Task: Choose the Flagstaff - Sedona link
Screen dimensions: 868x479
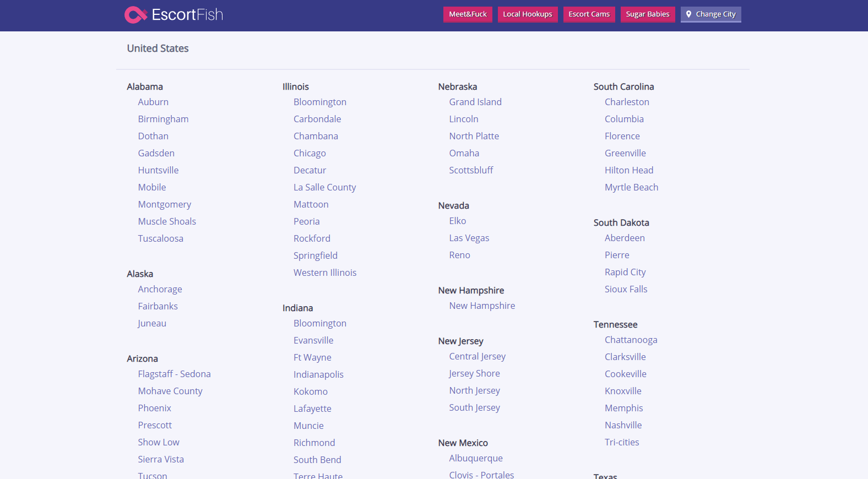Action: pyautogui.click(x=174, y=374)
